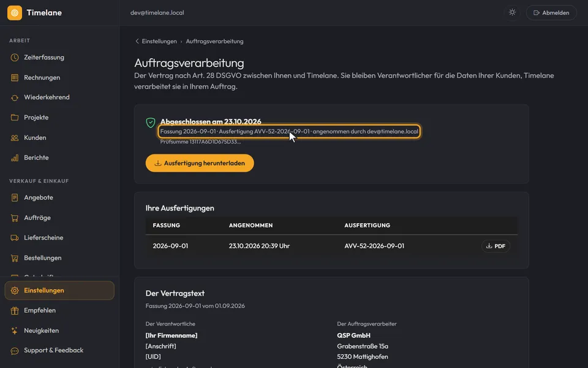Open Bestellungen cart icon in sidebar

pyautogui.click(x=15, y=258)
